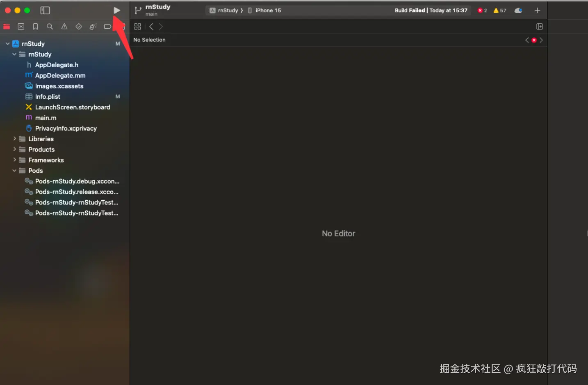Click Build Failed activity status
The image size is (588, 385).
(x=431, y=11)
